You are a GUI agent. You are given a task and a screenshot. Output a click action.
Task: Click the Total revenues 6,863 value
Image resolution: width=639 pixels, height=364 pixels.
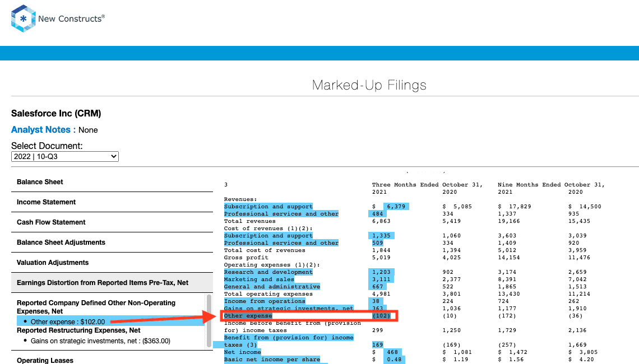[381, 221]
